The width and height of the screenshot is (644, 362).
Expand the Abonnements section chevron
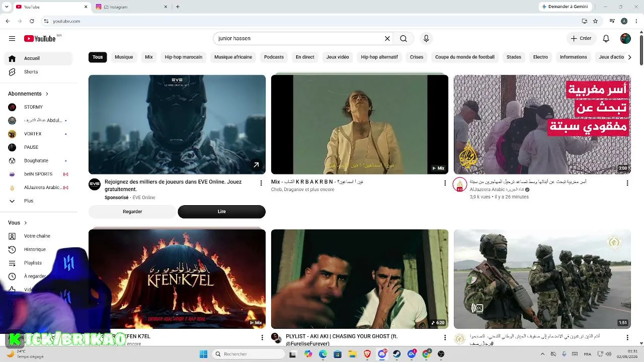point(47,94)
